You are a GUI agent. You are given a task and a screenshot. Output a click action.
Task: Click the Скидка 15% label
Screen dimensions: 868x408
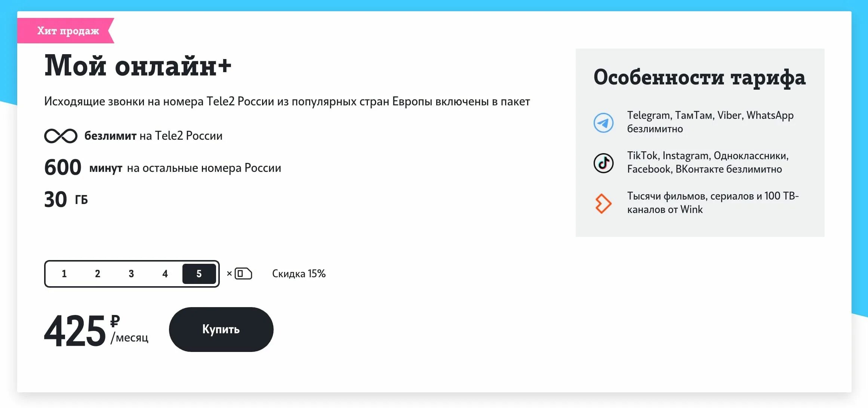coord(299,274)
